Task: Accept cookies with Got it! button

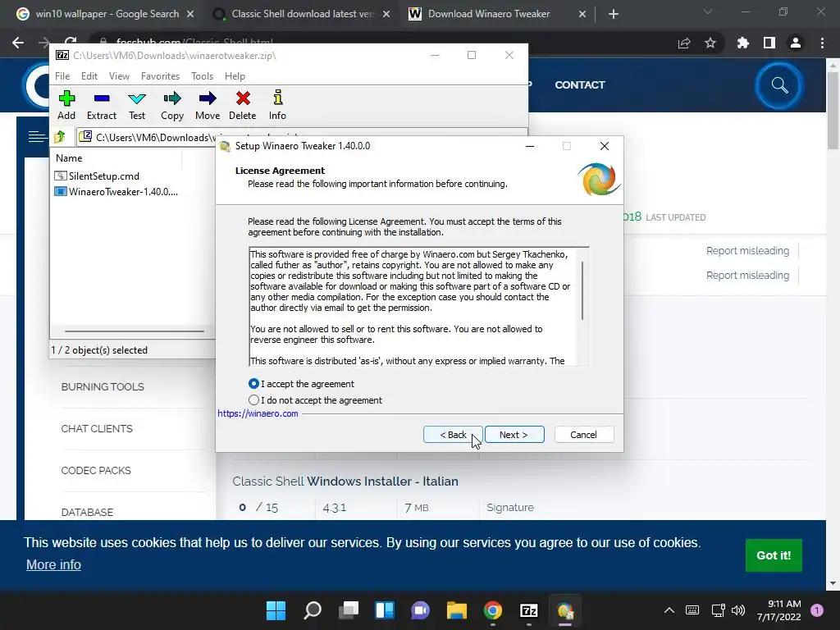Action: coord(774,555)
